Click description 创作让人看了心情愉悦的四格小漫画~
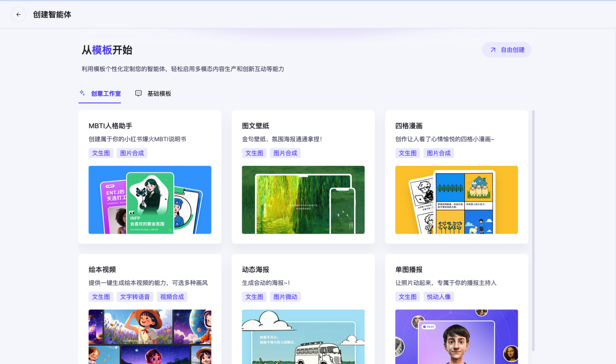616x364 pixels. pos(445,139)
